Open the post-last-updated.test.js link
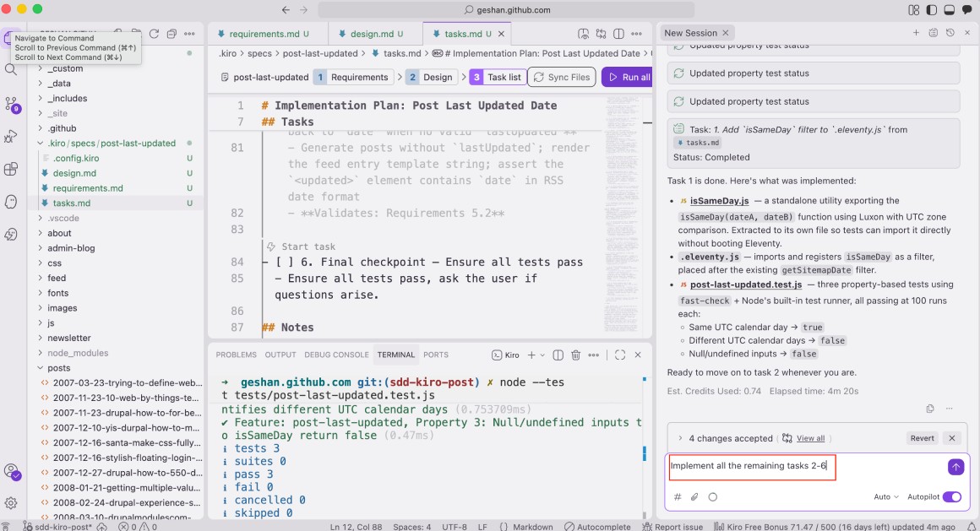This screenshot has height=531, width=980. pos(746,284)
